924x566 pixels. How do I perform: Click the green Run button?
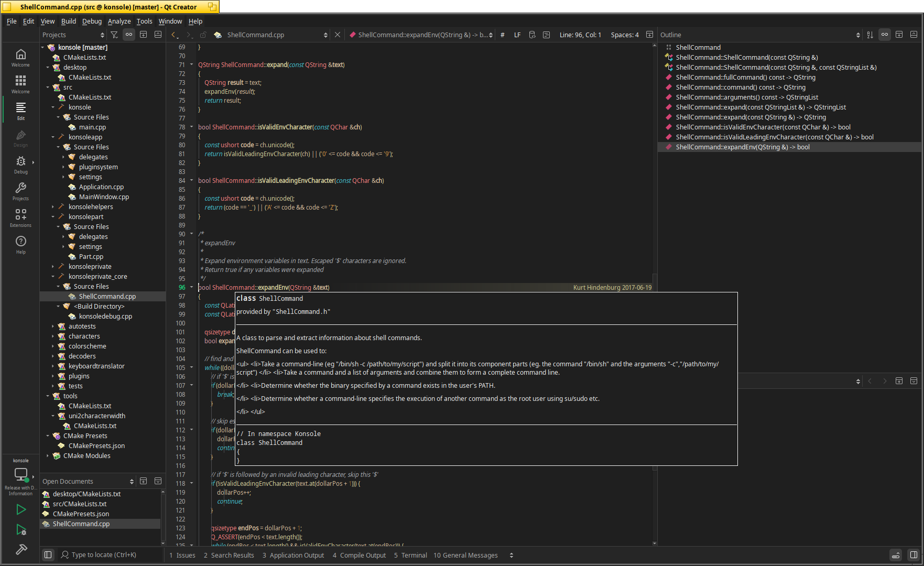click(21, 509)
